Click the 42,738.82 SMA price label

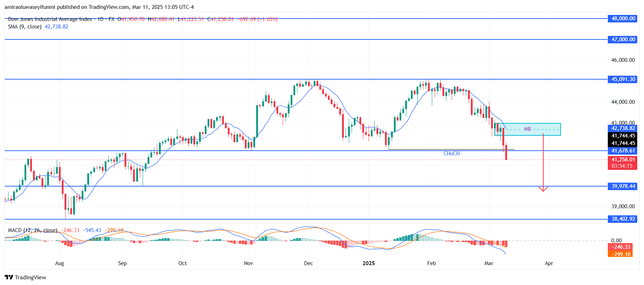coord(623,128)
